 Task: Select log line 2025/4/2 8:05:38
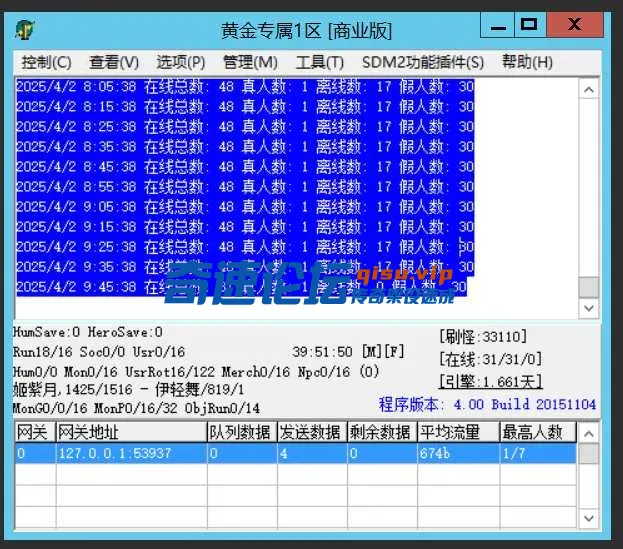245,87
